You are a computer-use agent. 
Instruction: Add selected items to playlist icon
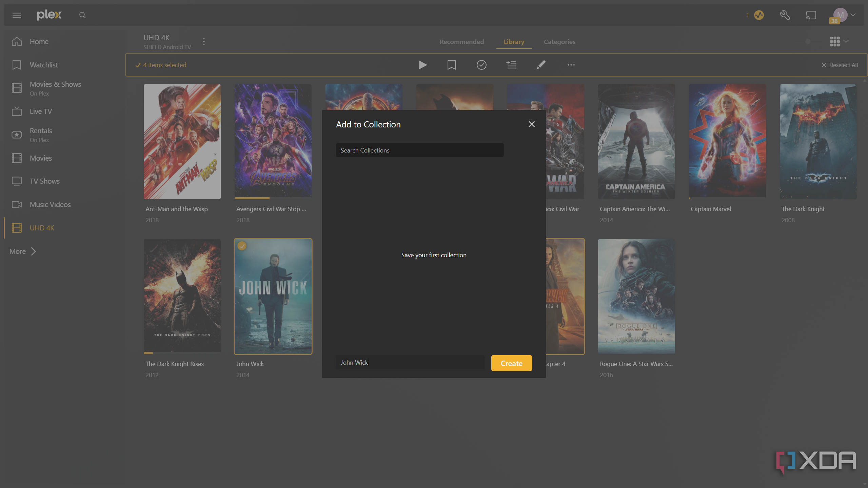[x=511, y=65]
